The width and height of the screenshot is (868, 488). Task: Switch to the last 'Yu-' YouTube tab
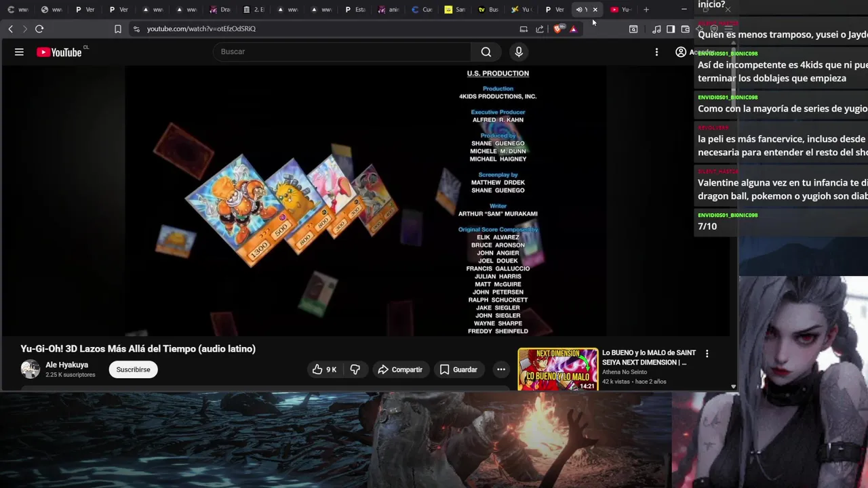621,9
